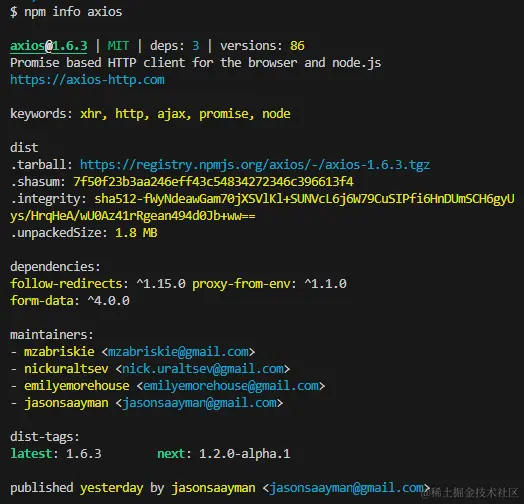This screenshot has width=524, height=504.
Task: Open jasonsaayman@gmail.com link in published line
Action: [x=347, y=488]
